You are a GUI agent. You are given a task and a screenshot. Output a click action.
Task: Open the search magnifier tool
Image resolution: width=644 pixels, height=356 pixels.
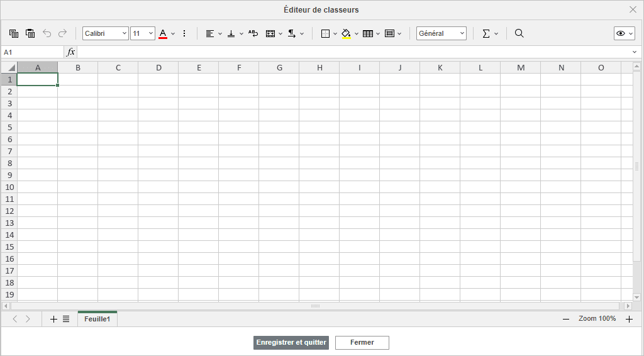coord(519,34)
